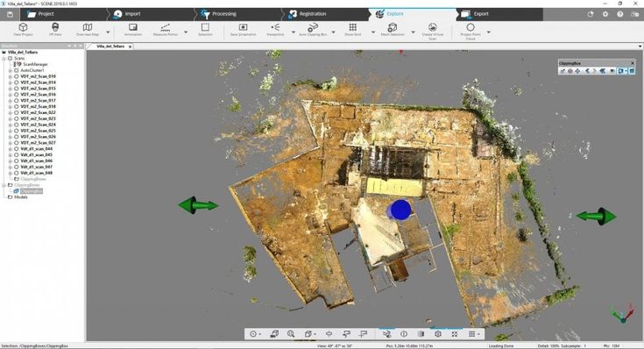Select the ScanManager tree item

[35, 65]
